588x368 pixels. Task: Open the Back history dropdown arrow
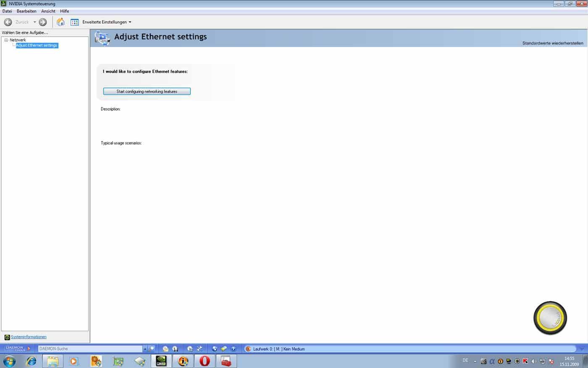pyautogui.click(x=35, y=22)
